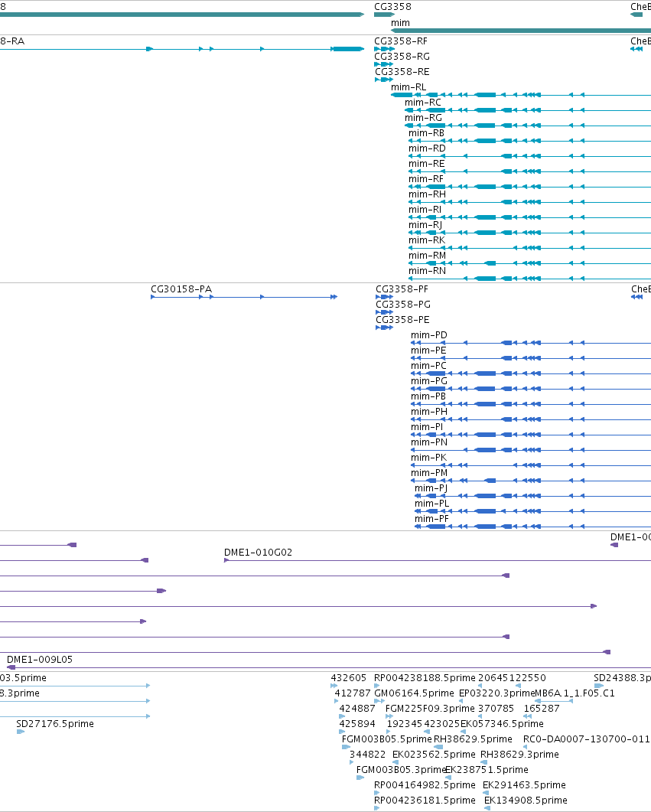
Task: Select EST 344822
Action: click(x=367, y=755)
